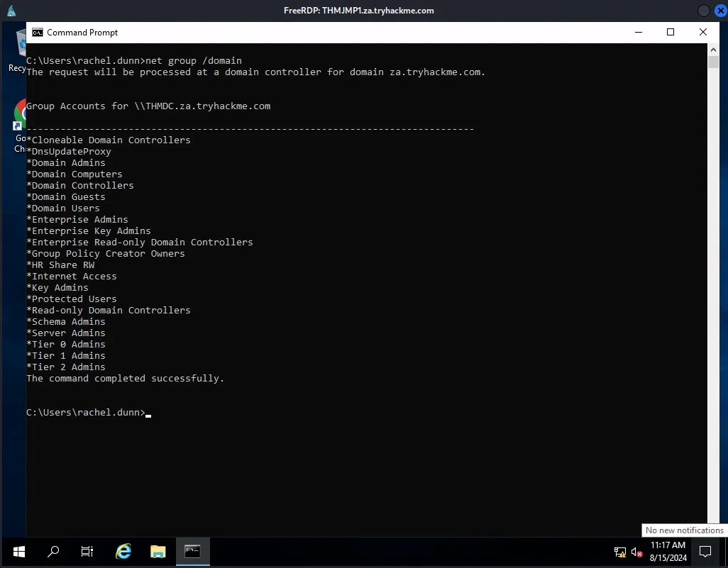
Task: Click the 'Enterprise Admins' group line
Action: 77,220
